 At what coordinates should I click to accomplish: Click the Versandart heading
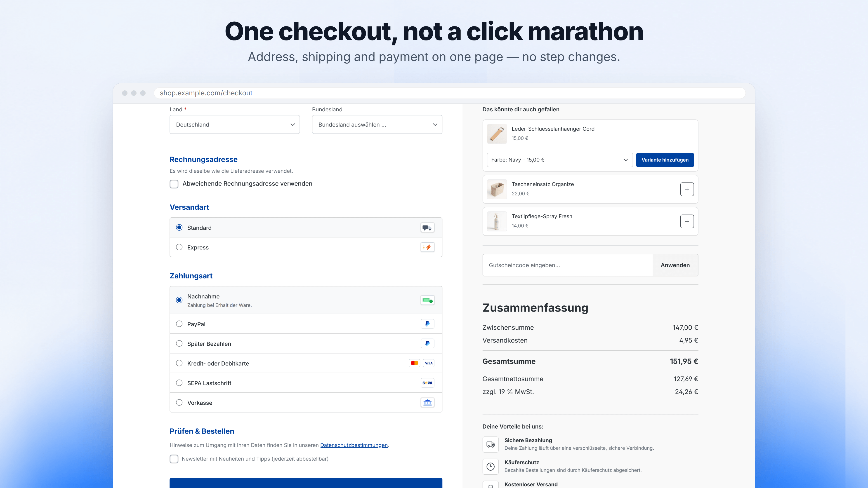(x=189, y=207)
